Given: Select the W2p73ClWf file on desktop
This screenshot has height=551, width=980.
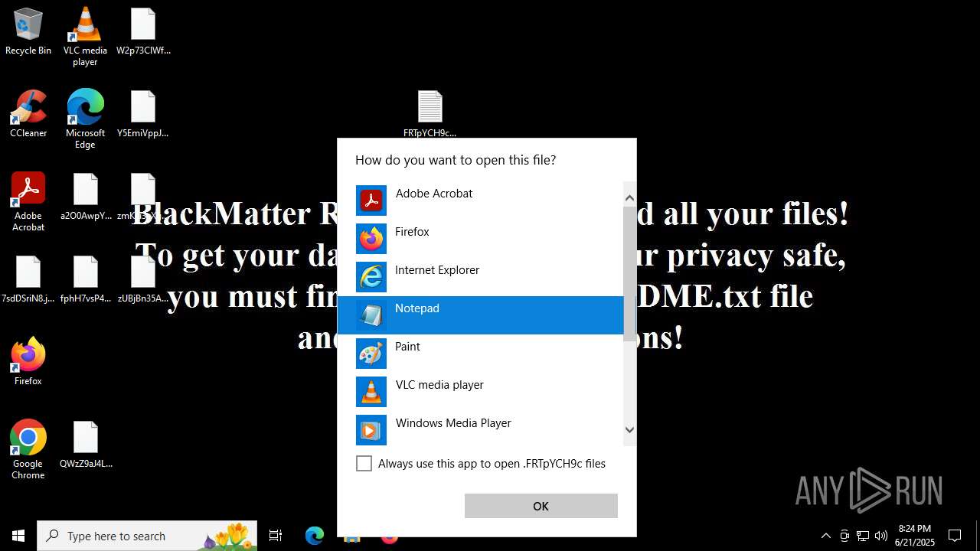Looking at the screenshot, I should (x=143, y=32).
